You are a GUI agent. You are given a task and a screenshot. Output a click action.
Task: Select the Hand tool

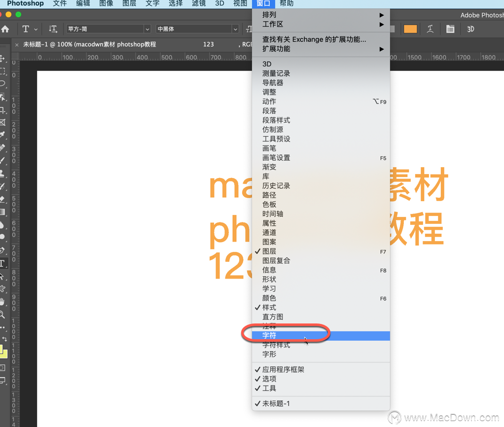[x=2, y=302]
